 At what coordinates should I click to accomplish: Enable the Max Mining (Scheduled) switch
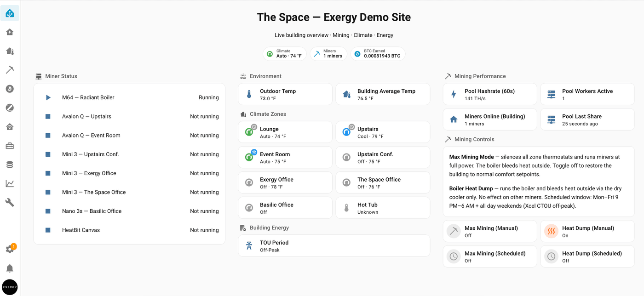490,256
